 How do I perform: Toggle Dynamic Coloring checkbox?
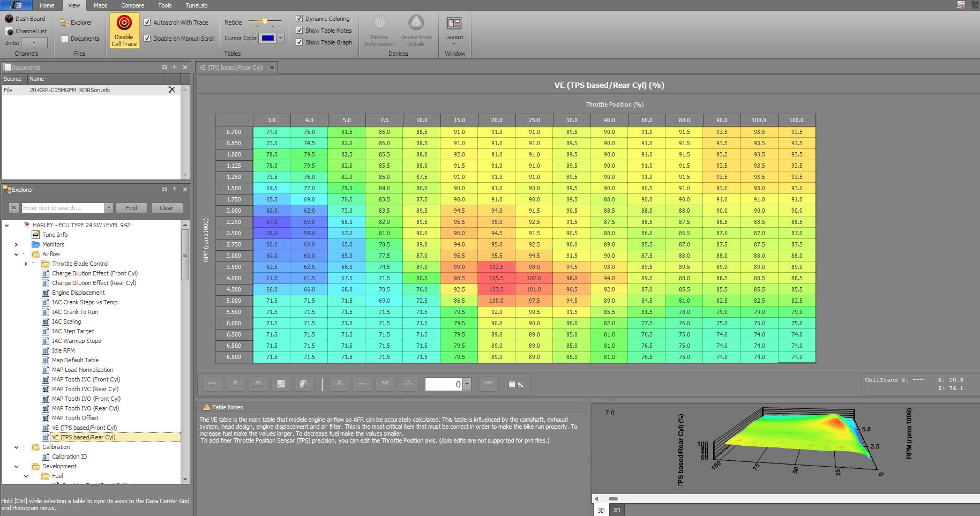click(x=300, y=19)
